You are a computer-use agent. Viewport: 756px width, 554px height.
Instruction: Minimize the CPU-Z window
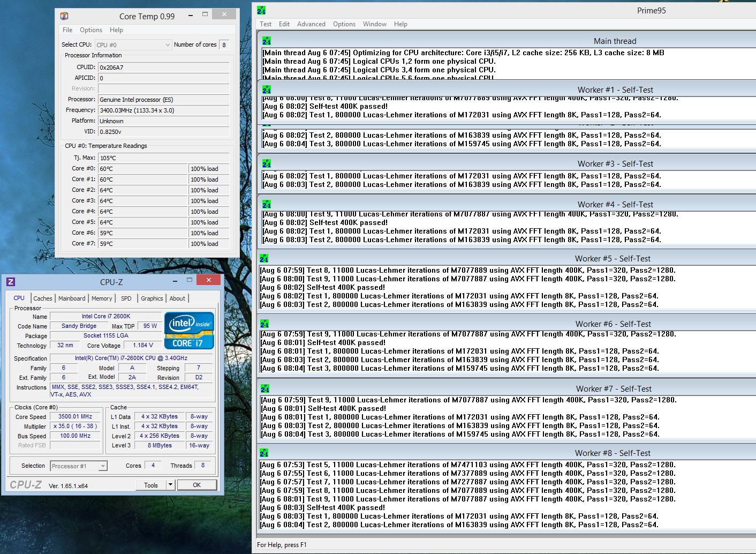click(x=175, y=281)
